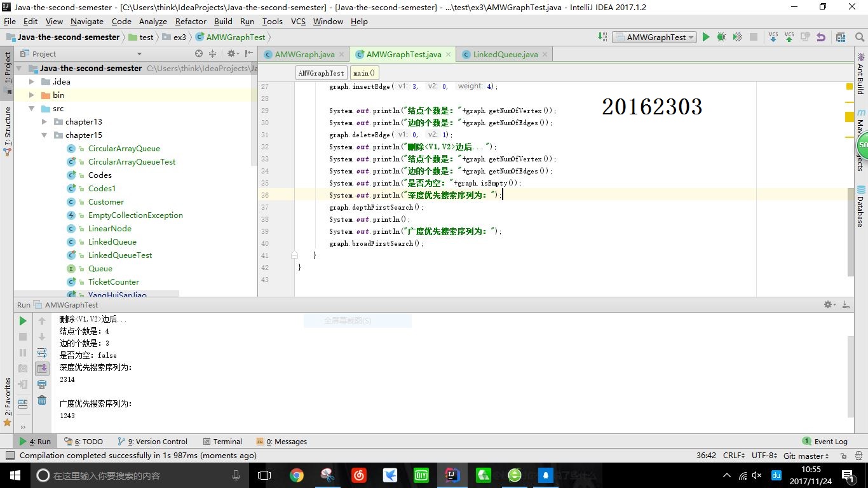This screenshot has height=488, width=868.
Task: Open the 6: TODO tool tab
Action: click(83, 442)
